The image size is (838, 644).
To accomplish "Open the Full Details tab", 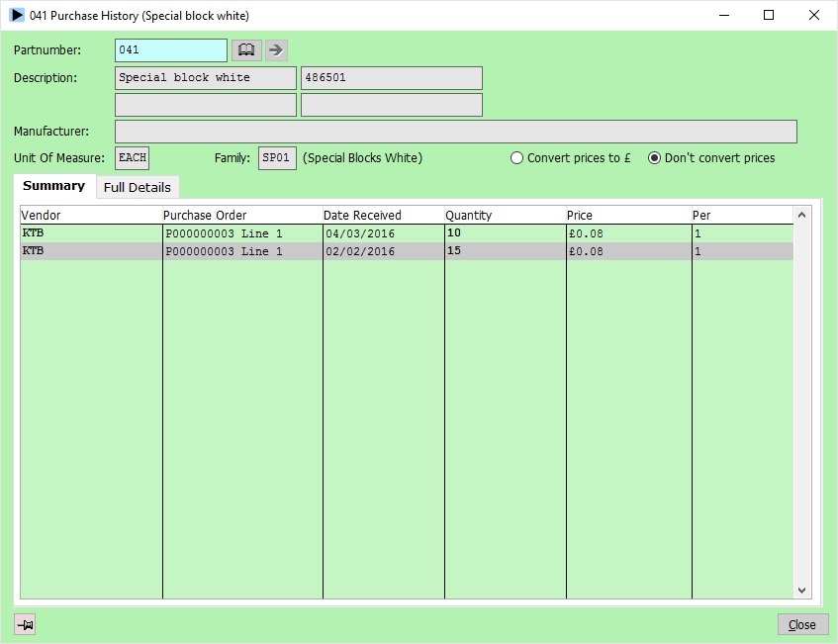I will [138, 188].
